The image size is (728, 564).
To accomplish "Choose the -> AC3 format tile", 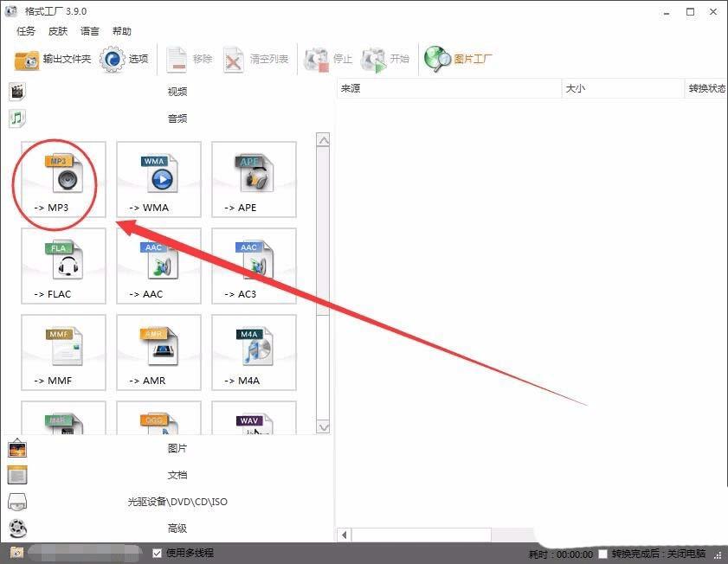I will [x=254, y=266].
